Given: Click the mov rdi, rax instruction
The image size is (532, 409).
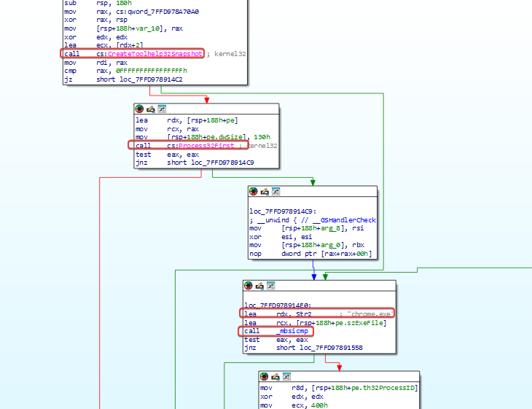Looking at the screenshot, I should tap(95, 63).
